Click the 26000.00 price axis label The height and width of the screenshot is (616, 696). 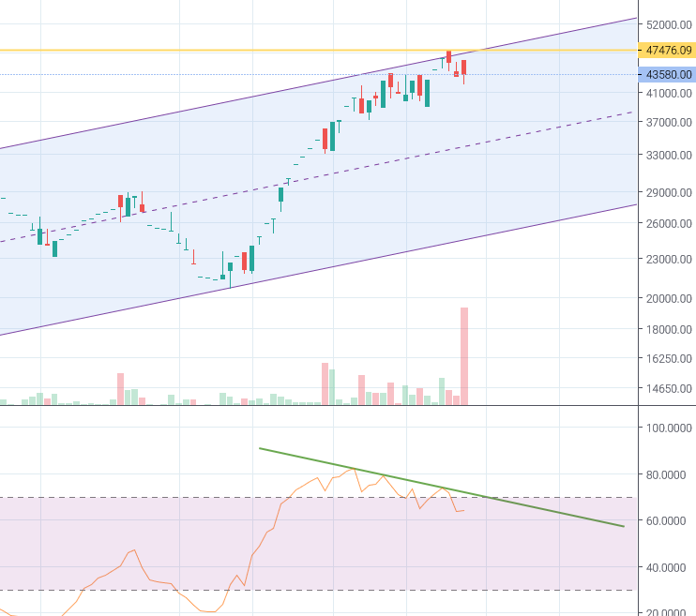[669, 223]
